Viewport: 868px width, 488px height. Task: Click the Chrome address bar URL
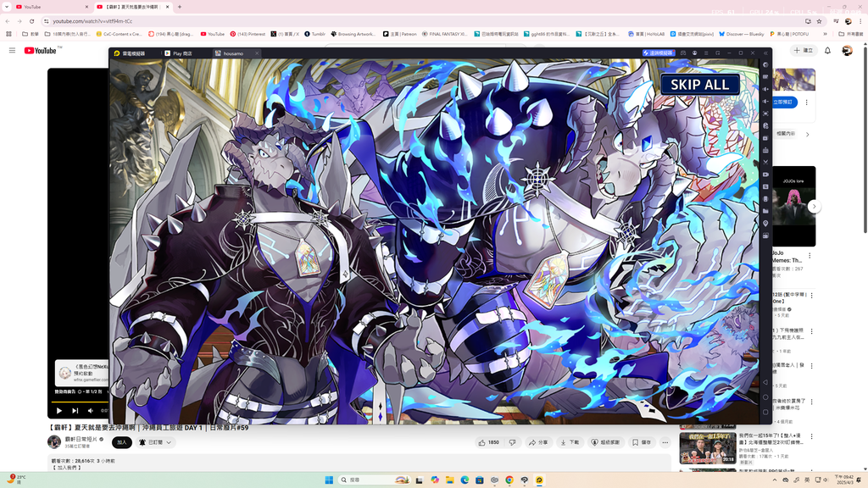point(93,21)
